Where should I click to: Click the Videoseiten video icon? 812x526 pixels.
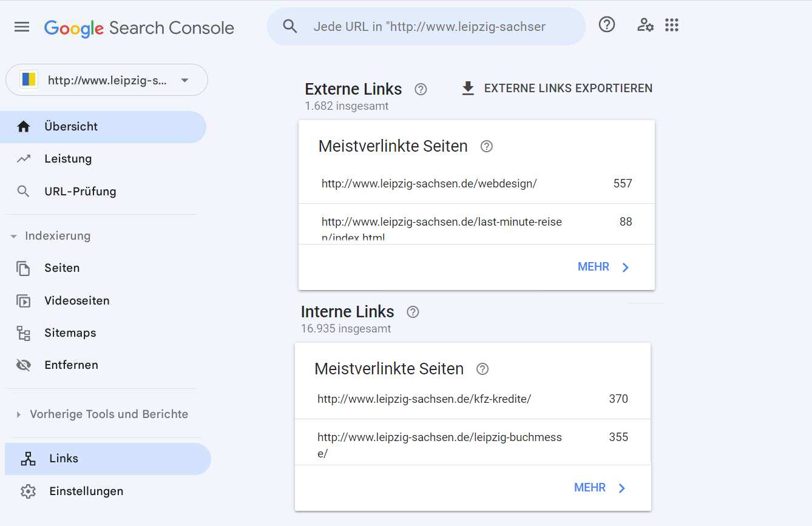[24, 301]
